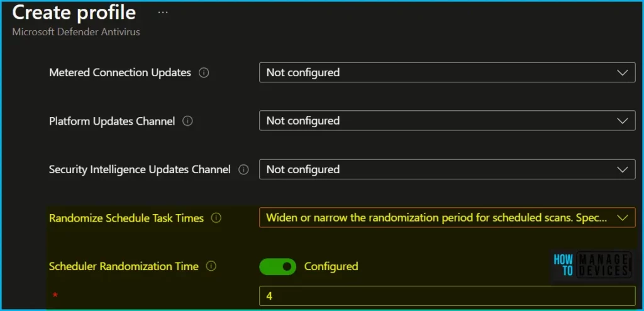Open the Platform Updates Channel dropdown
The width and height of the screenshot is (644, 311).
coord(447,121)
